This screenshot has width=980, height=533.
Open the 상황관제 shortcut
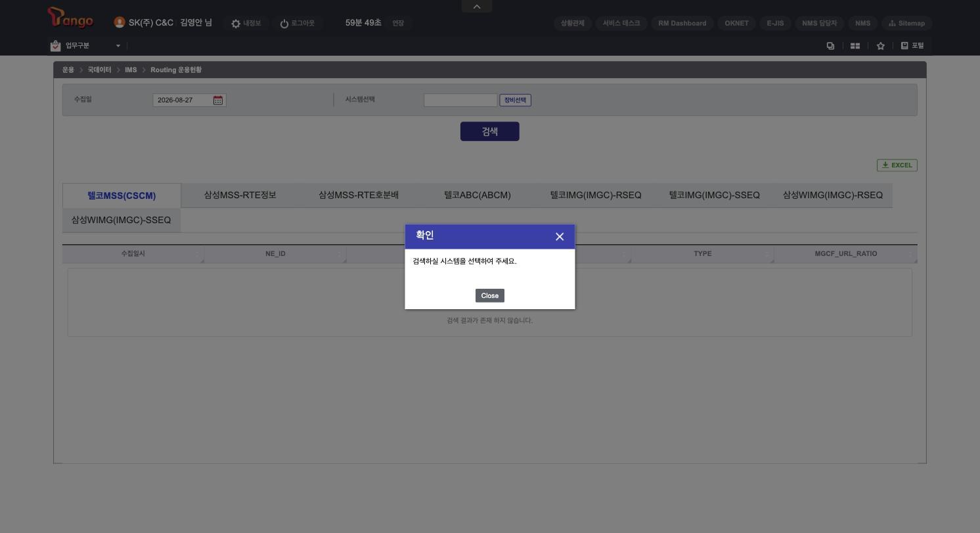[x=573, y=23]
